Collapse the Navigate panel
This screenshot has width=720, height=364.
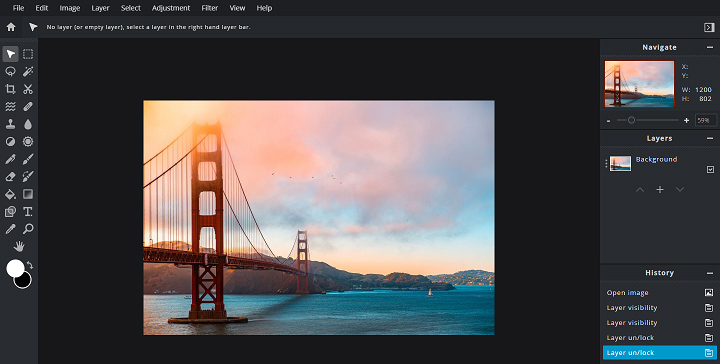click(x=710, y=47)
